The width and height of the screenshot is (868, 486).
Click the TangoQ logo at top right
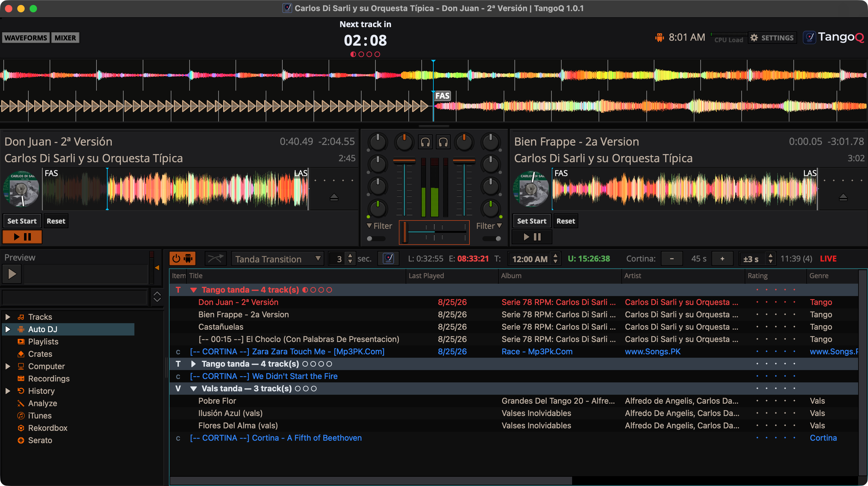click(833, 37)
